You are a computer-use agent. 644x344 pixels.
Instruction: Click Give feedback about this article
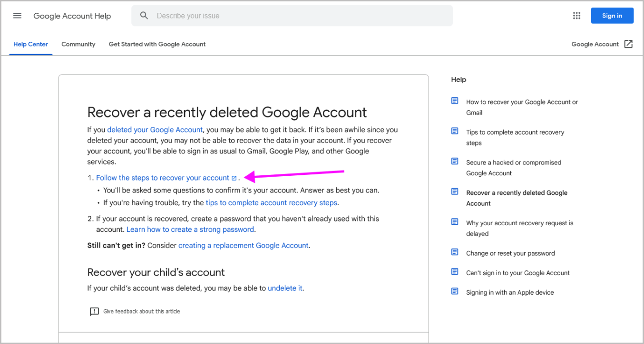[x=142, y=311]
